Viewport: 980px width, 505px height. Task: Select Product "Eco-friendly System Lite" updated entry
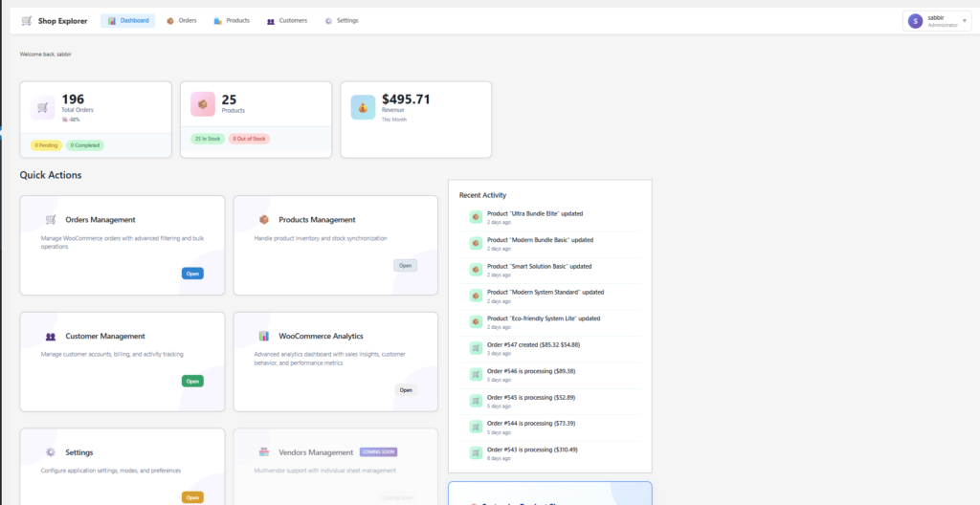550,322
